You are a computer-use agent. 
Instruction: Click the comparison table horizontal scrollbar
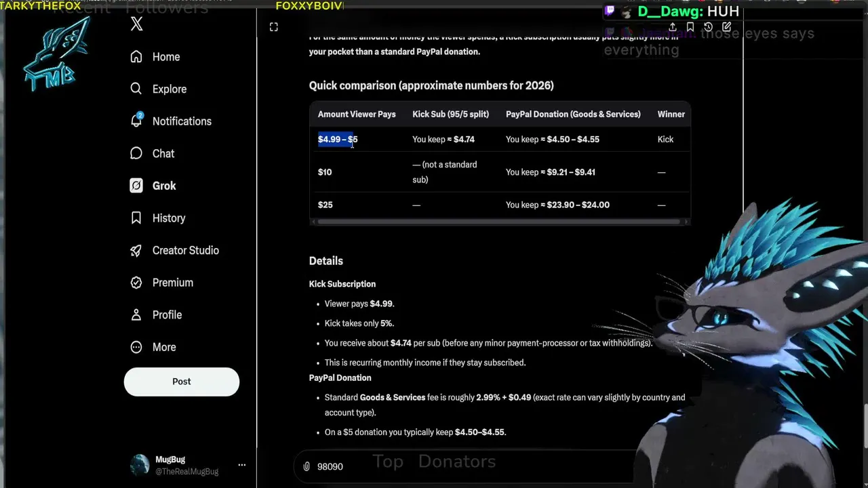(x=498, y=222)
